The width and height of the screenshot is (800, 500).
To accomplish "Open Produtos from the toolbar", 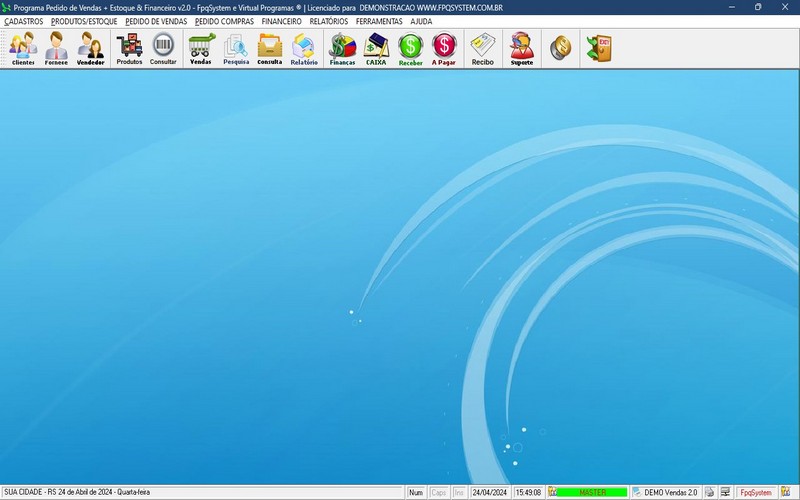I will click(129, 47).
